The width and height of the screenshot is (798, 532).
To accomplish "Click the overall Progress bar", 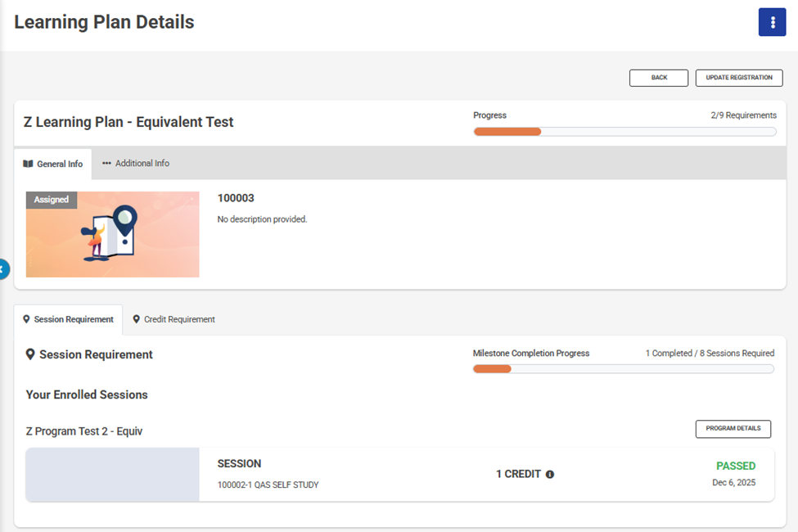I will pyautogui.click(x=624, y=132).
